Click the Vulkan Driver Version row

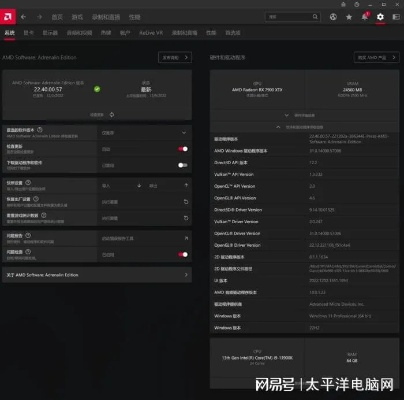pos(304,221)
